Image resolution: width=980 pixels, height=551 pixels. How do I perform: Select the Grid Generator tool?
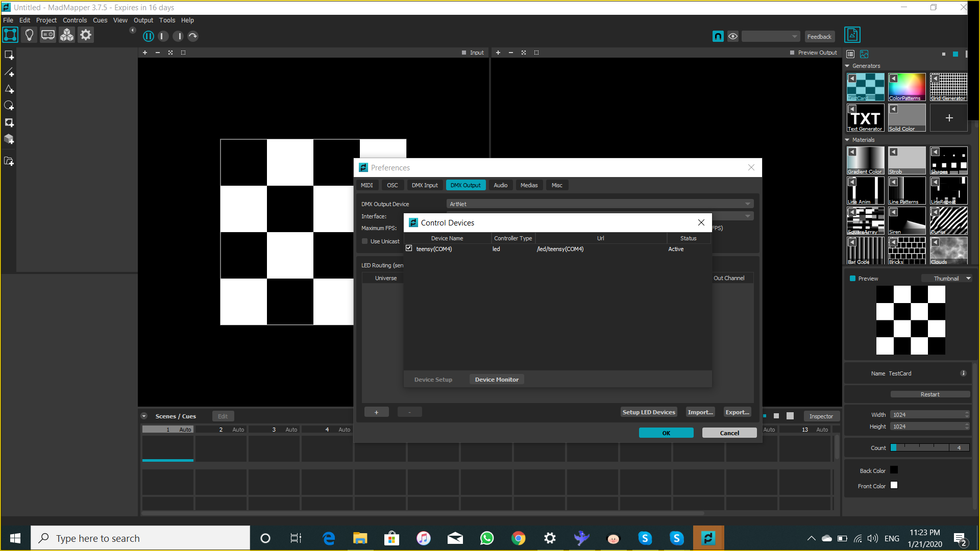click(948, 86)
